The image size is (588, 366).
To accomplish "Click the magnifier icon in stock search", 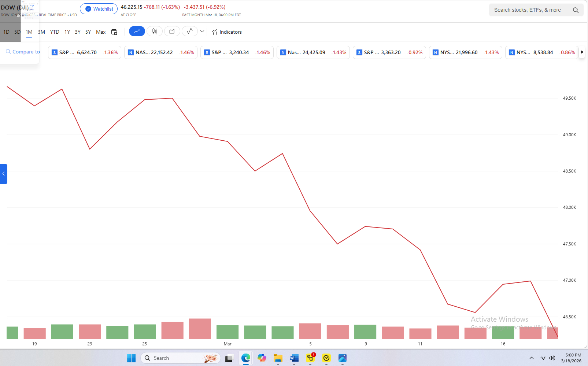I will [576, 10].
